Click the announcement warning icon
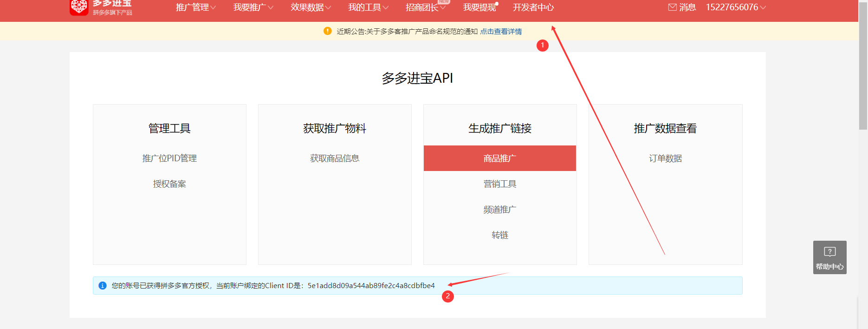This screenshot has height=329, width=868. coord(328,31)
